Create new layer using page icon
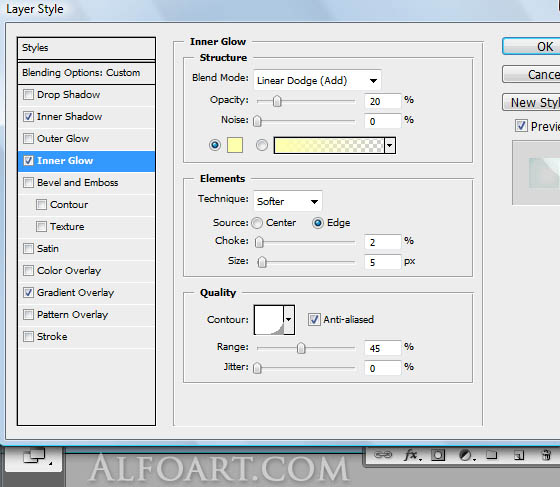Image resolution: width=560 pixels, height=487 pixels. pos(519,455)
